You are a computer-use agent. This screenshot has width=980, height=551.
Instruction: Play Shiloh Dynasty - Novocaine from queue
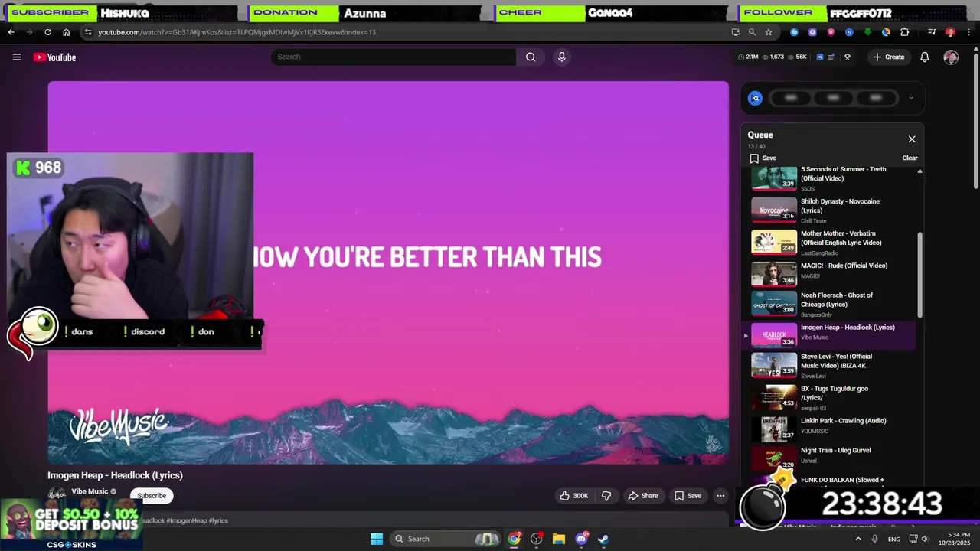[x=834, y=210]
